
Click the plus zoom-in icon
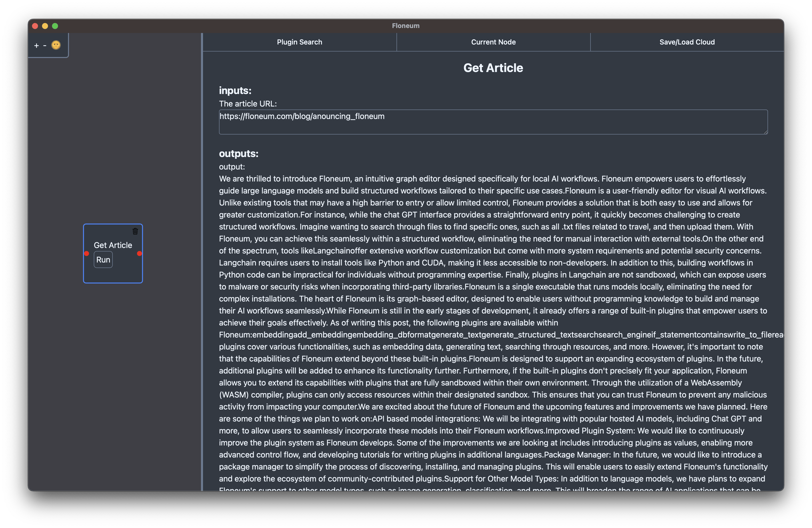click(x=36, y=45)
